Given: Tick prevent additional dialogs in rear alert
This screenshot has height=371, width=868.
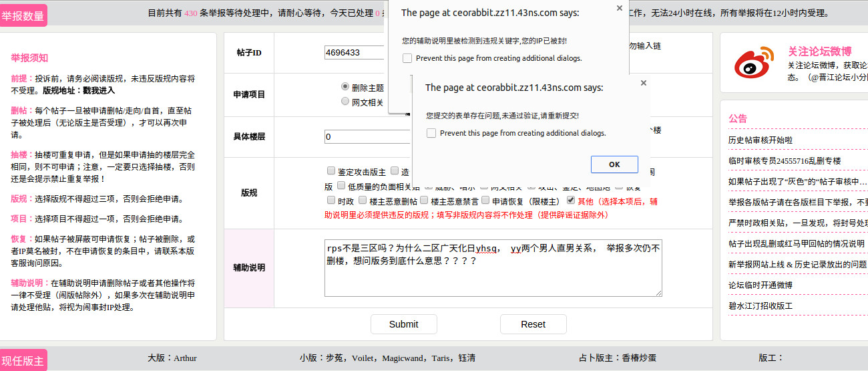Looking at the screenshot, I should coord(407,58).
